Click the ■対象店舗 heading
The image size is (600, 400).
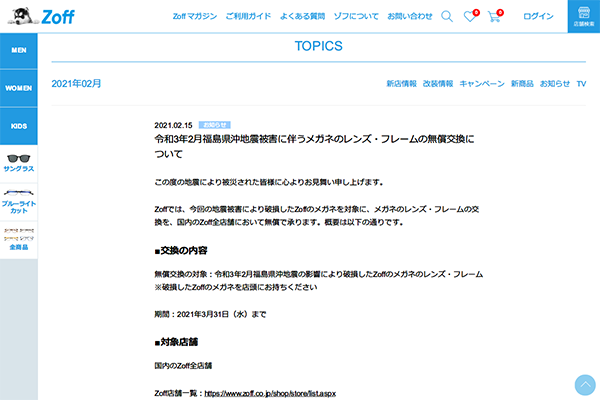(x=176, y=342)
